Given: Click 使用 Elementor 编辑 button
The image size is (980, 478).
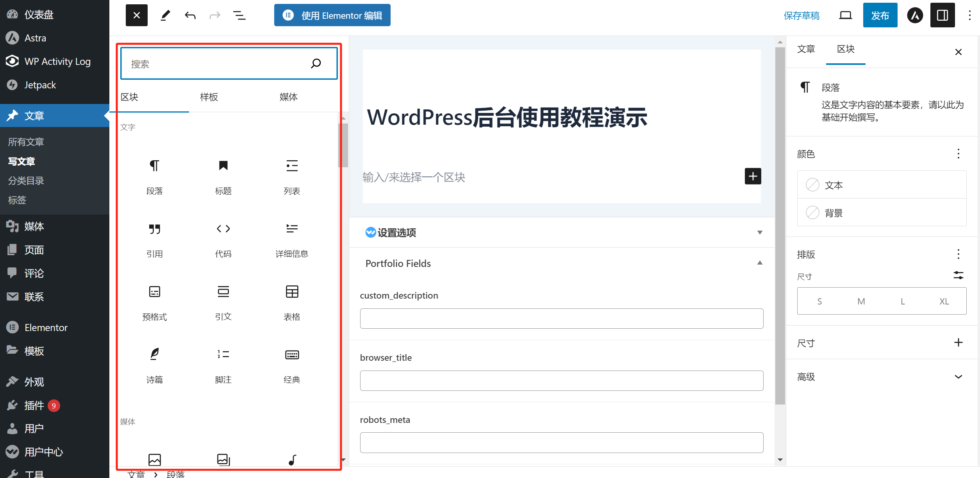Looking at the screenshot, I should tap(332, 15).
